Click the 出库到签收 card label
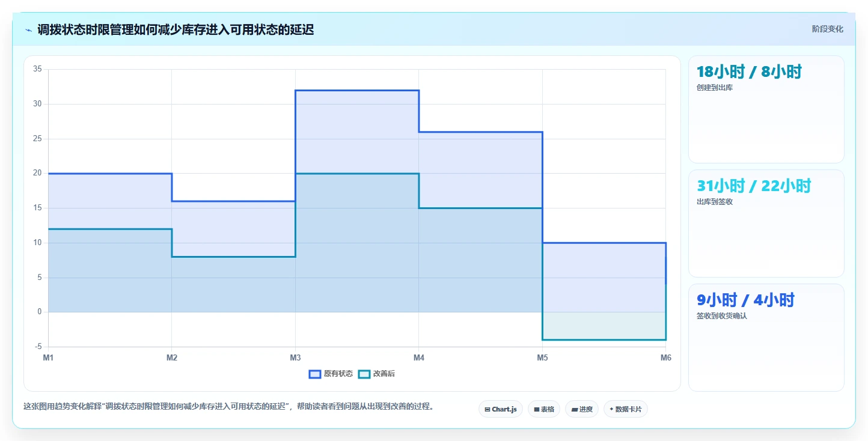This screenshot has width=868, height=441. (x=715, y=202)
